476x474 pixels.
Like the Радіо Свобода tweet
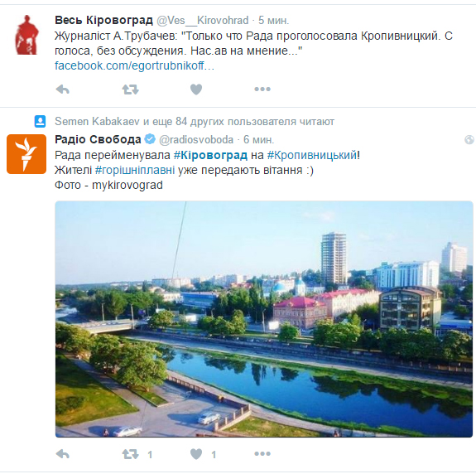point(196,454)
